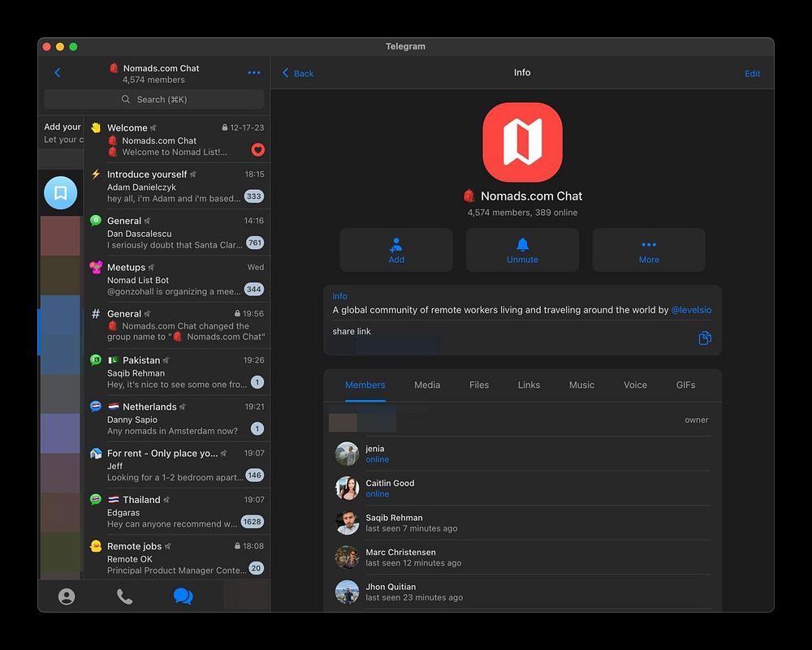This screenshot has width=812, height=650.
Task: Click the hash icon of locked General topic
Action: pyautogui.click(x=96, y=313)
